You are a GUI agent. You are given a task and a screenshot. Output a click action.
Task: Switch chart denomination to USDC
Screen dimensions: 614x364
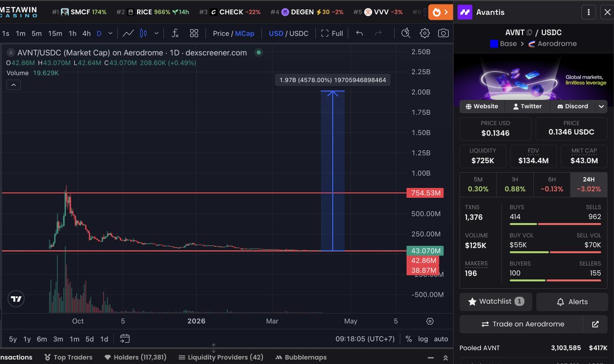(299, 33)
